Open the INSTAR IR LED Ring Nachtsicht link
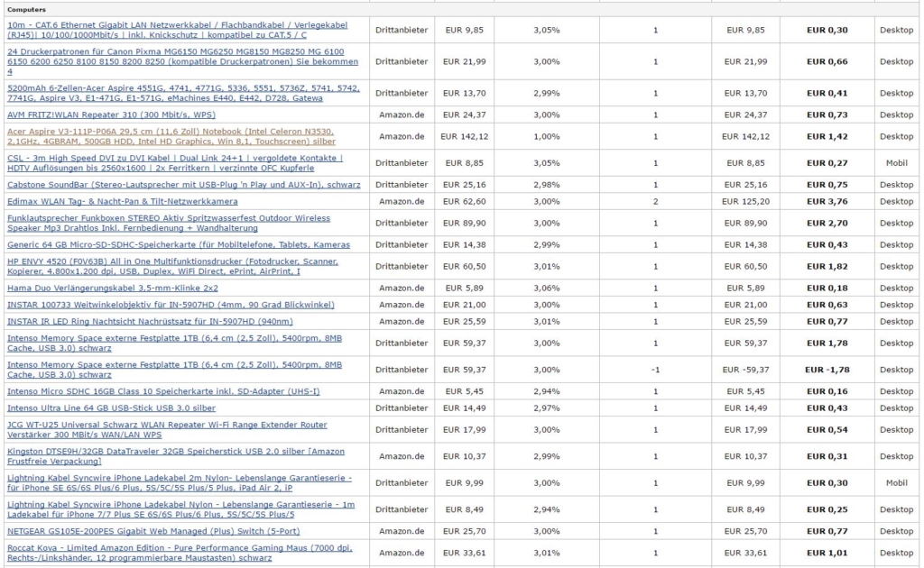The width and height of the screenshot is (924, 568). tap(150, 321)
